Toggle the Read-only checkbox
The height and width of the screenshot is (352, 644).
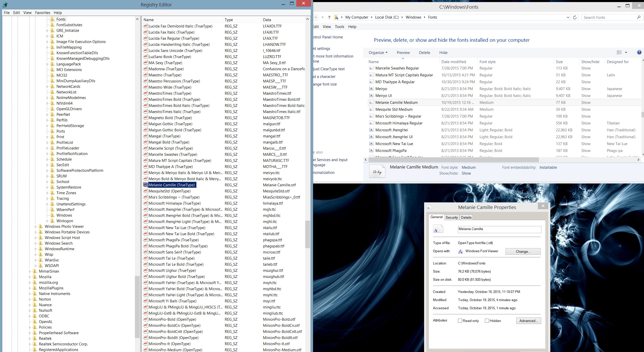460,321
